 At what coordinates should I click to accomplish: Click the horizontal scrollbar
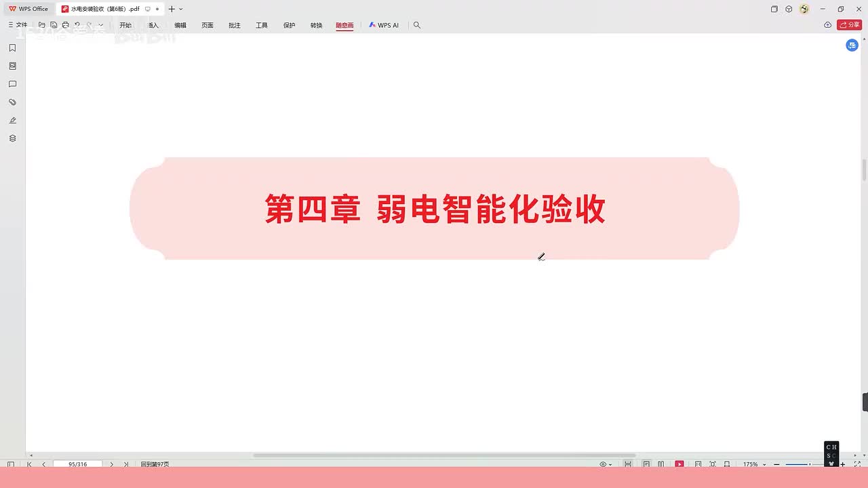444,455
